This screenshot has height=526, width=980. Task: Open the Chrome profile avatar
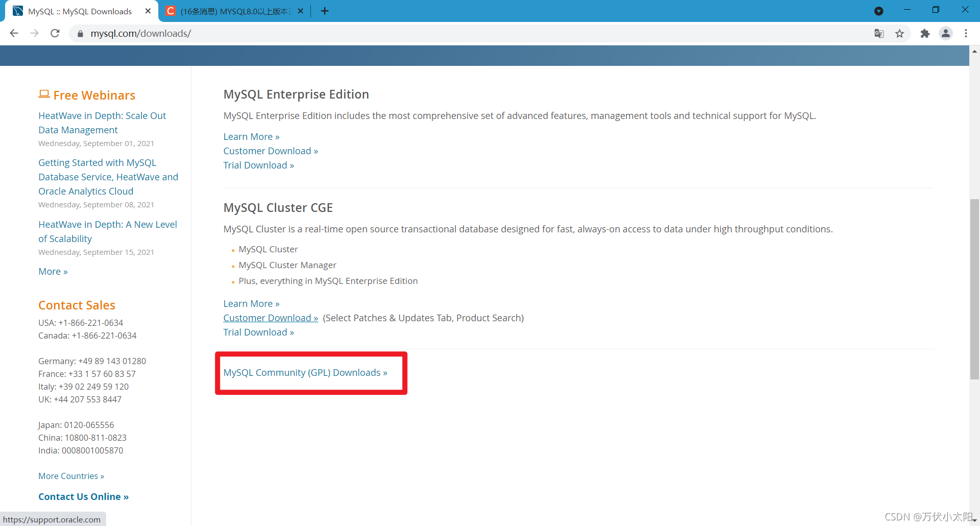(946, 33)
